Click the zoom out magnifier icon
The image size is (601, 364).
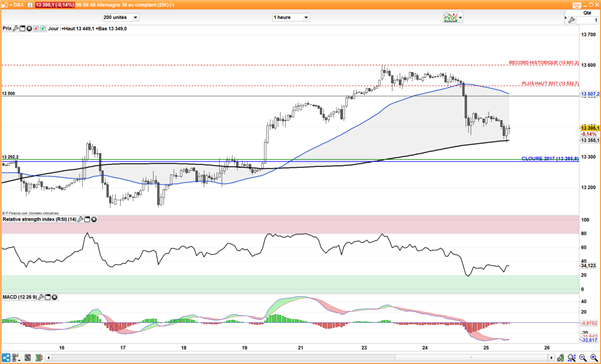tap(583, 357)
